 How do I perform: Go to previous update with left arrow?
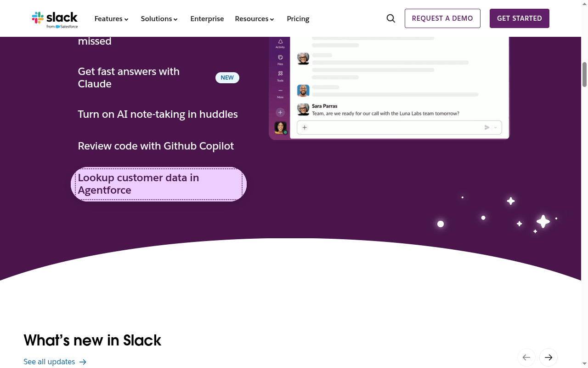pyautogui.click(x=526, y=357)
